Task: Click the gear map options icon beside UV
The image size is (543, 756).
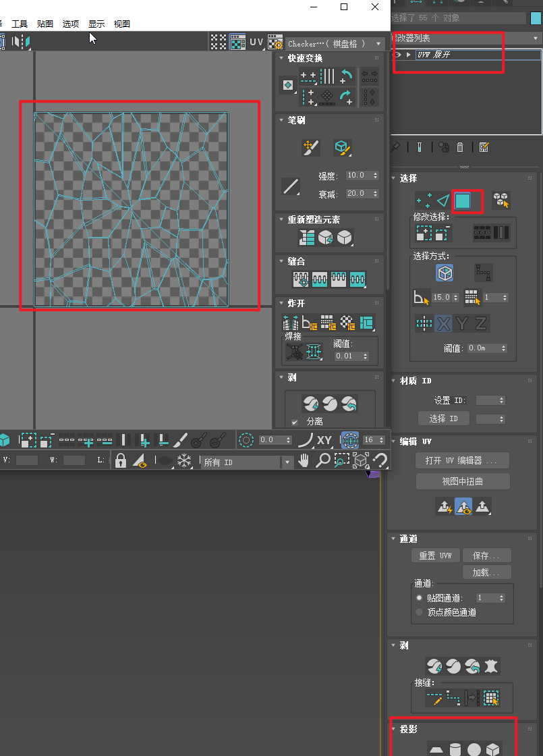Action: [x=275, y=43]
